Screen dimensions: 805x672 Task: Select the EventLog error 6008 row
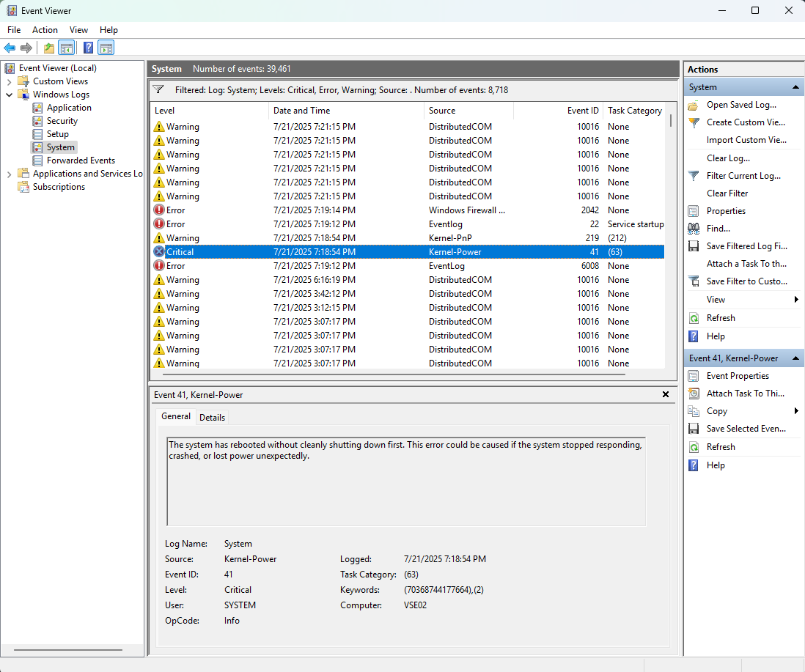(408, 266)
